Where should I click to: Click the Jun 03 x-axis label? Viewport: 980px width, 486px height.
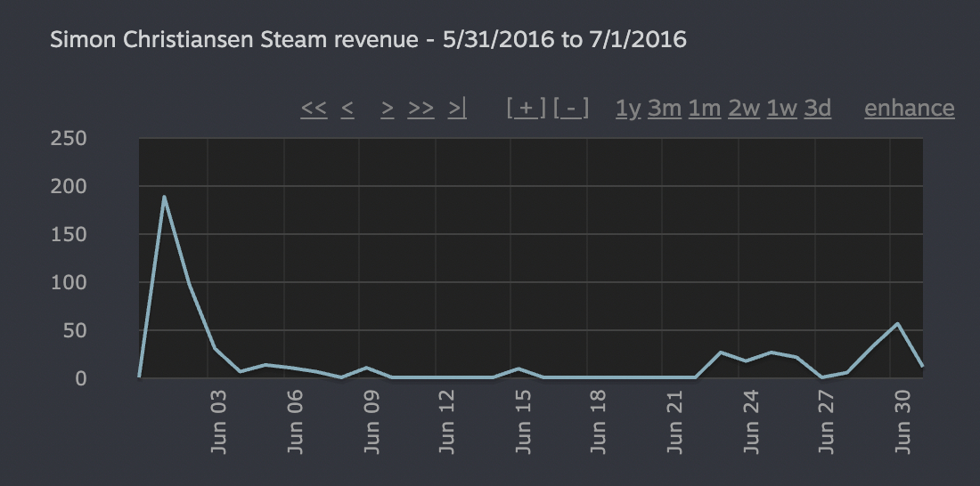point(219,431)
